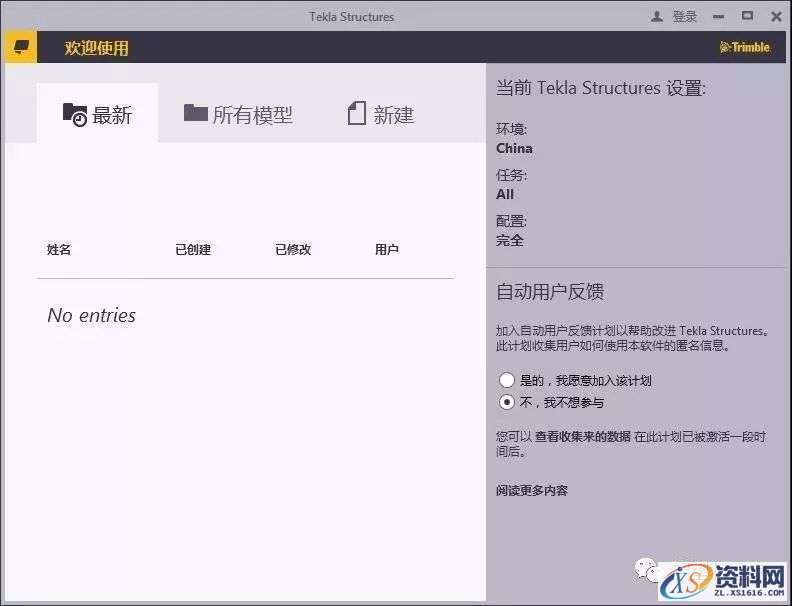Maximize the Tekla Structures window
The height and width of the screenshot is (606, 792).
748,16
